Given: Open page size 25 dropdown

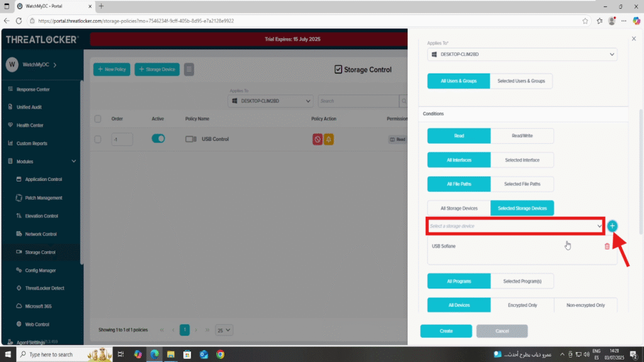Looking at the screenshot, I should [x=224, y=330].
